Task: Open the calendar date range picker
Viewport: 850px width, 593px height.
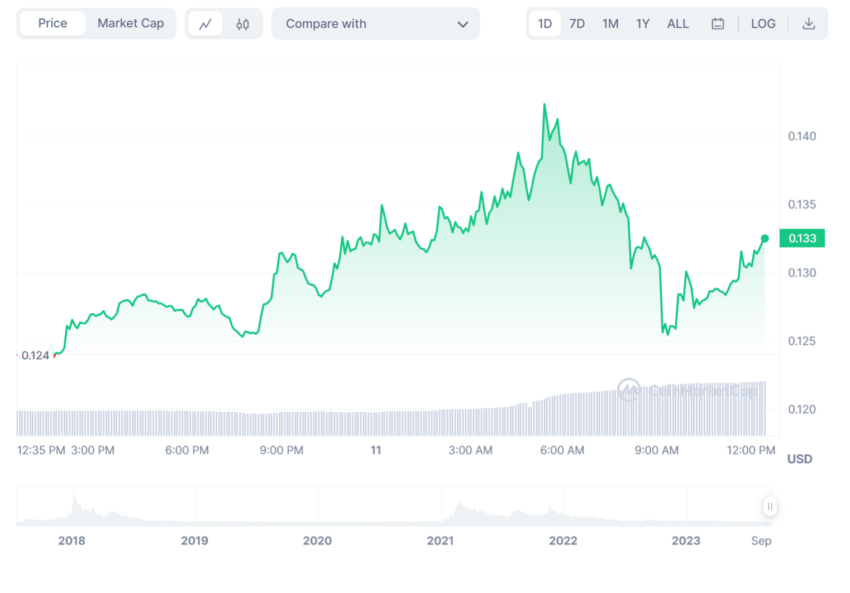Action: 717,24
